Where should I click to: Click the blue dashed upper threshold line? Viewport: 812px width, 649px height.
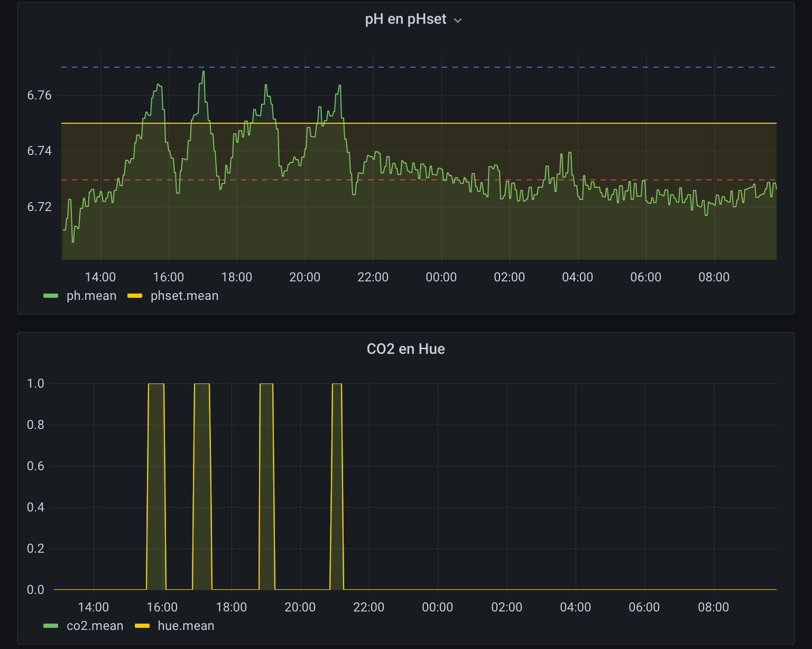point(419,67)
